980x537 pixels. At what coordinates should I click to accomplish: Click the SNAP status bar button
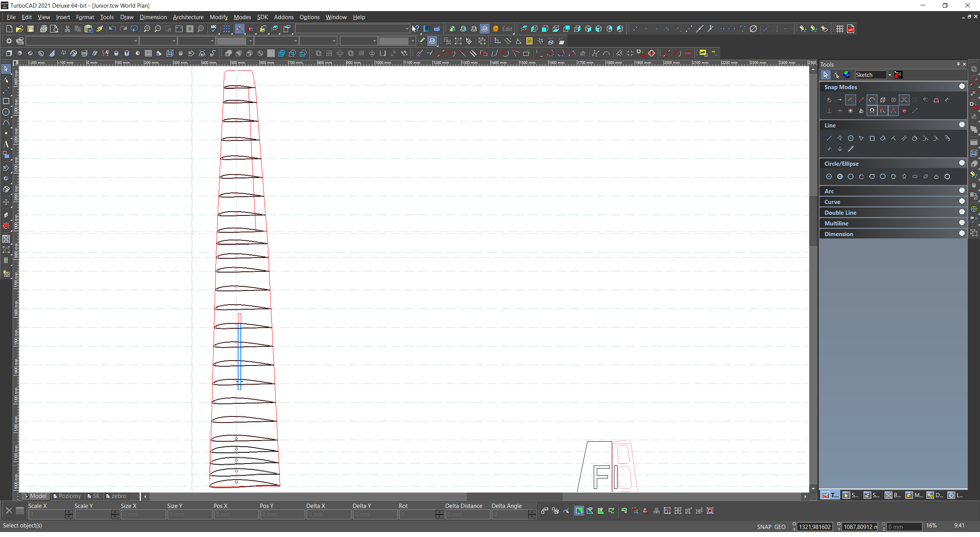[x=764, y=527]
